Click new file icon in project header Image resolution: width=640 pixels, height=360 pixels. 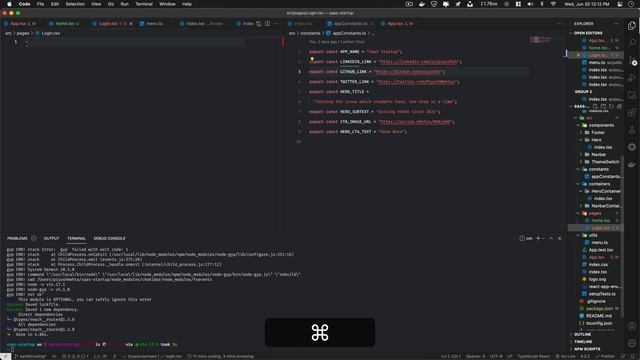[x=595, y=107]
